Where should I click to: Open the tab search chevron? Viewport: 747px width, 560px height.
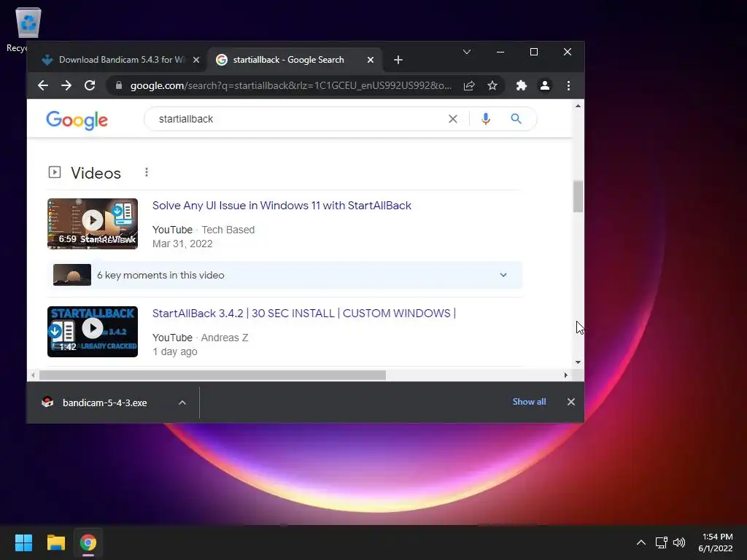(467, 52)
